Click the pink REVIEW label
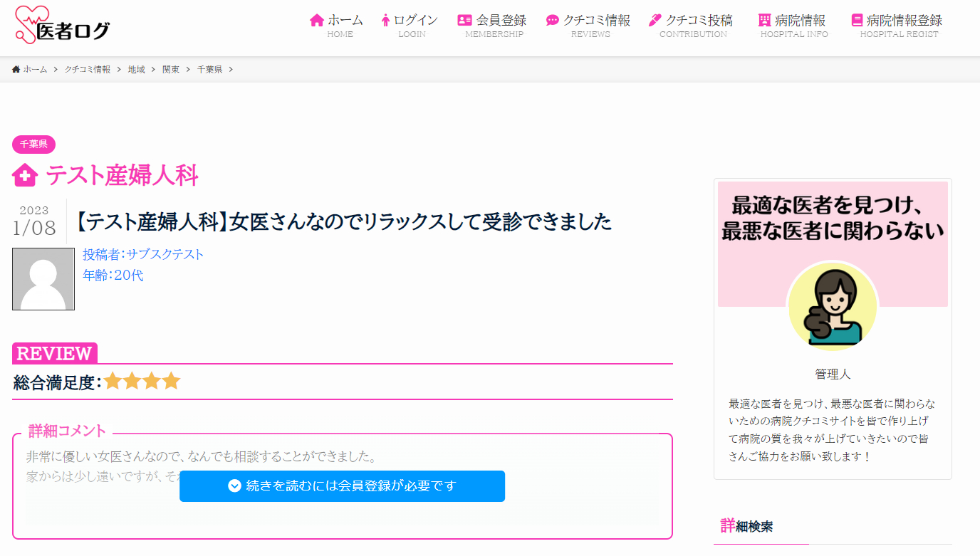980x556 pixels. (x=55, y=353)
